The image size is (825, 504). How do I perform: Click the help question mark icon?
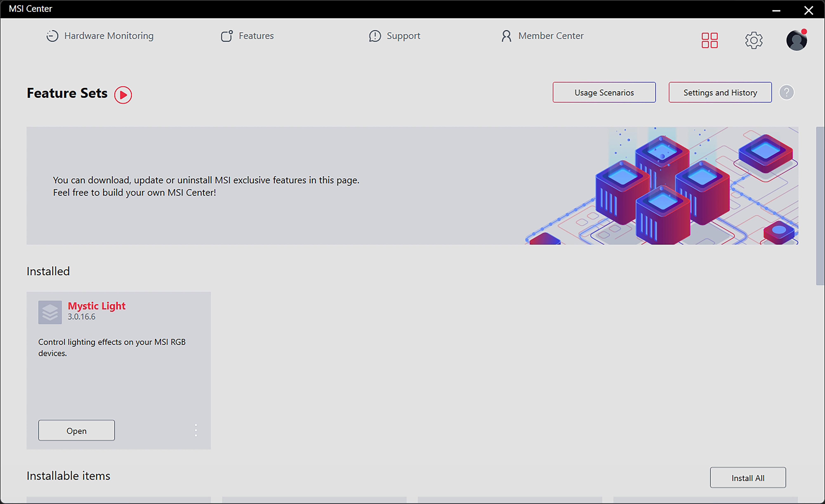tap(786, 92)
